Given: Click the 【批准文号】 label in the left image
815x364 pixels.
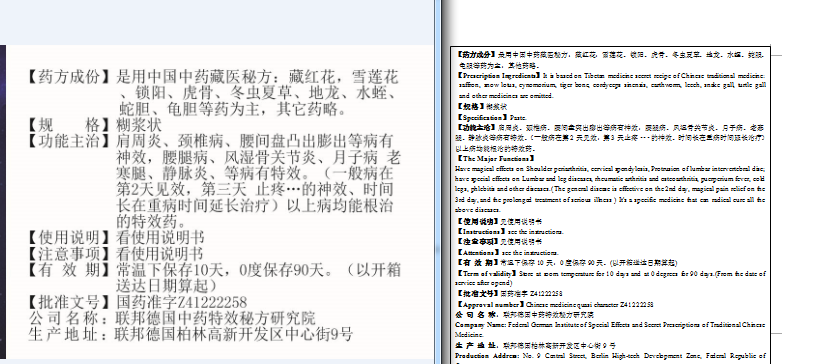Looking at the screenshot, I should (x=70, y=302).
